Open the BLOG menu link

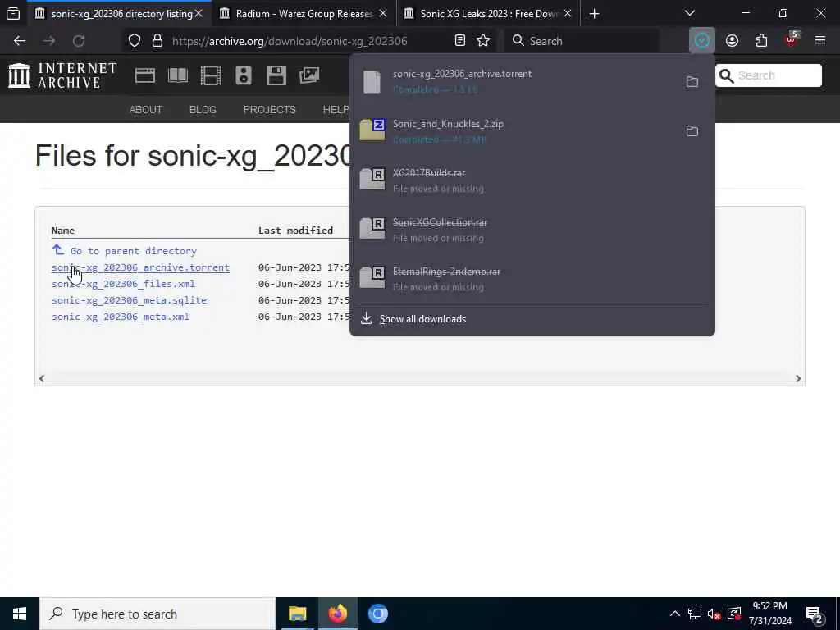point(203,109)
